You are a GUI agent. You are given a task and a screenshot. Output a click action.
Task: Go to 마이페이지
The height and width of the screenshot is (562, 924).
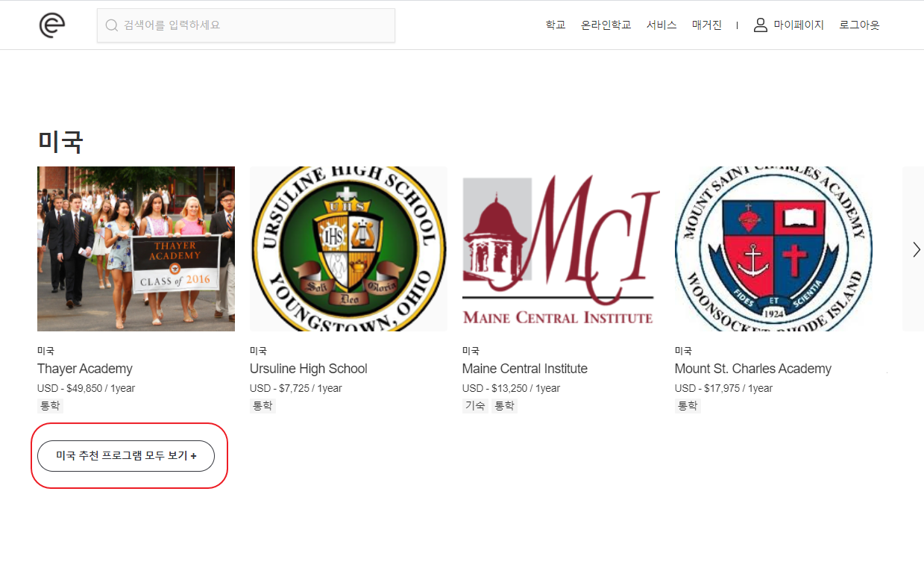click(798, 25)
